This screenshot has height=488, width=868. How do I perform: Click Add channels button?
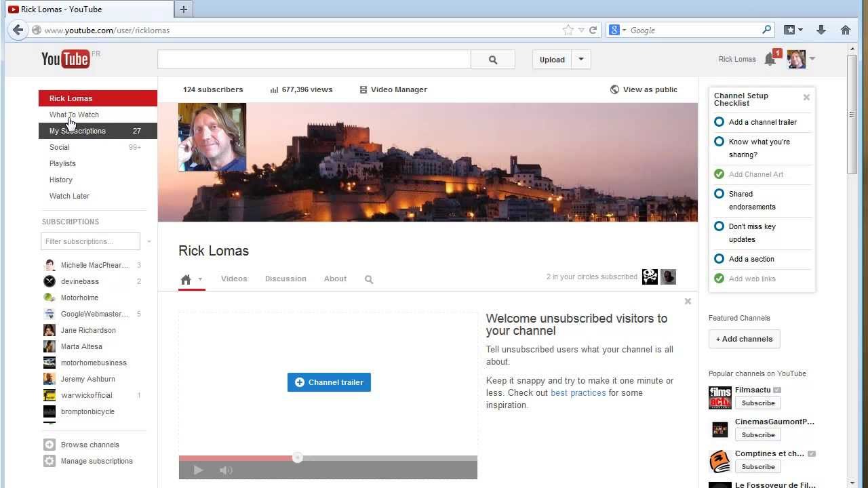click(745, 339)
